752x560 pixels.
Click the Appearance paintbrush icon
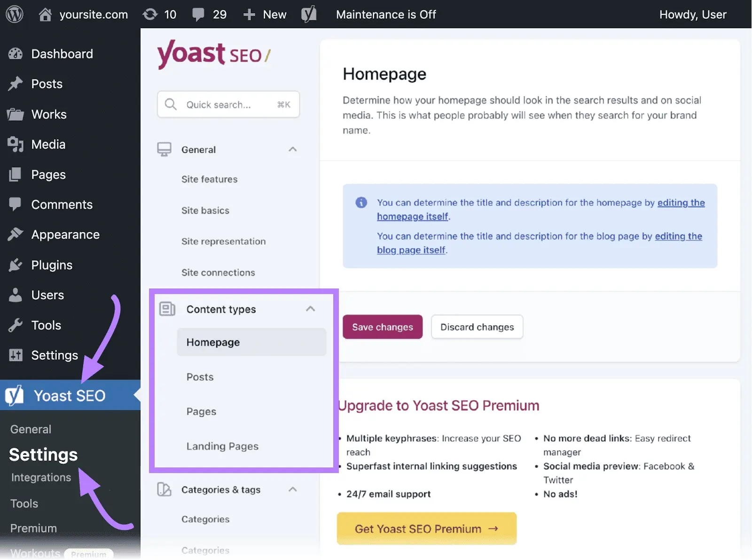(16, 234)
